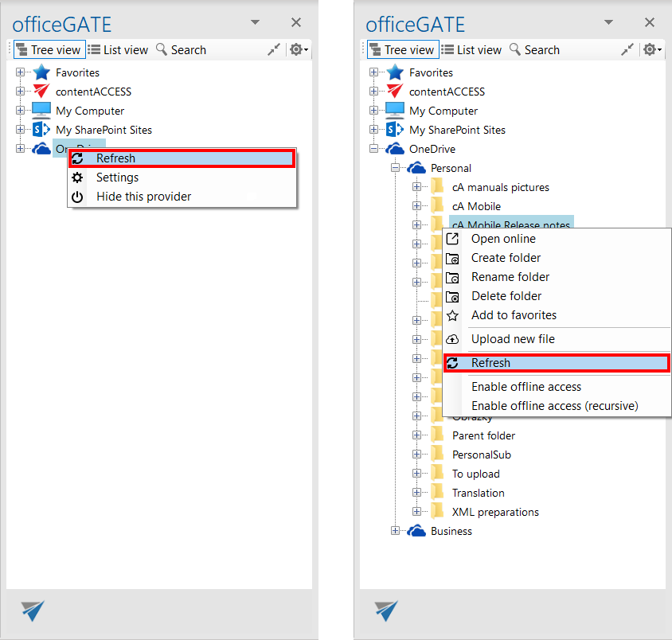Collapse OneDrive node in right panel
Viewport: 672px width, 640px height.
[373, 148]
